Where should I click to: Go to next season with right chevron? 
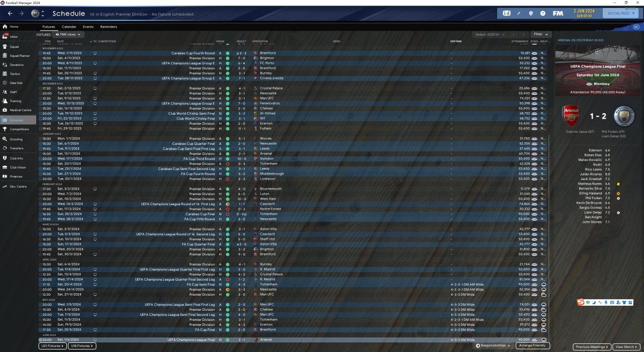coord(523,35)
